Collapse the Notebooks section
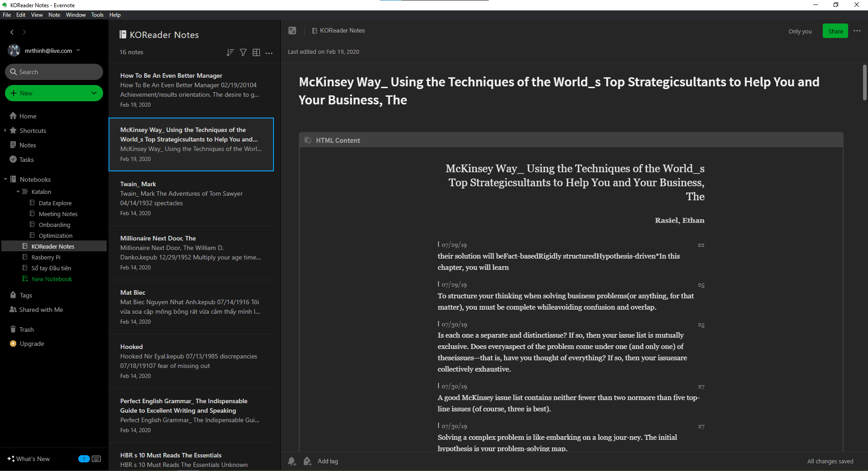Viewport: 868px width, 471px height. tap(5, 179)
